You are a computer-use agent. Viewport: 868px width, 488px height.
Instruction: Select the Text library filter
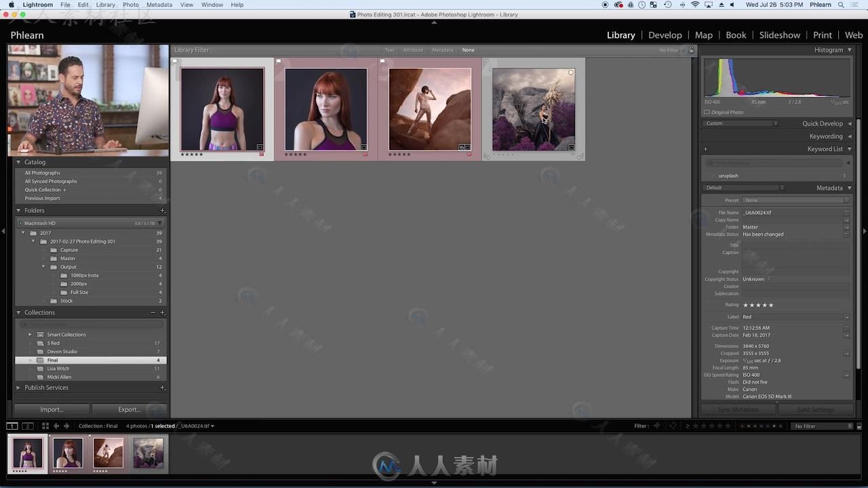click(389, 50)
